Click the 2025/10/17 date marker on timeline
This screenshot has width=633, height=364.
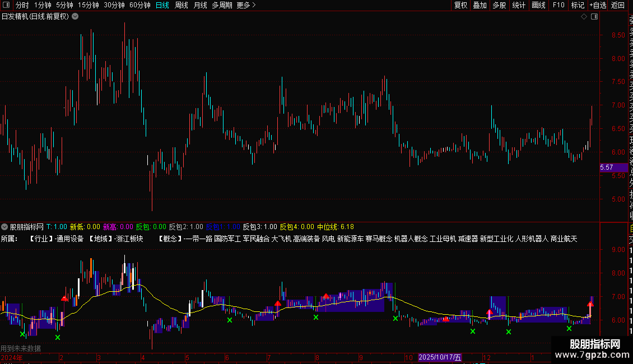point(440,357)
